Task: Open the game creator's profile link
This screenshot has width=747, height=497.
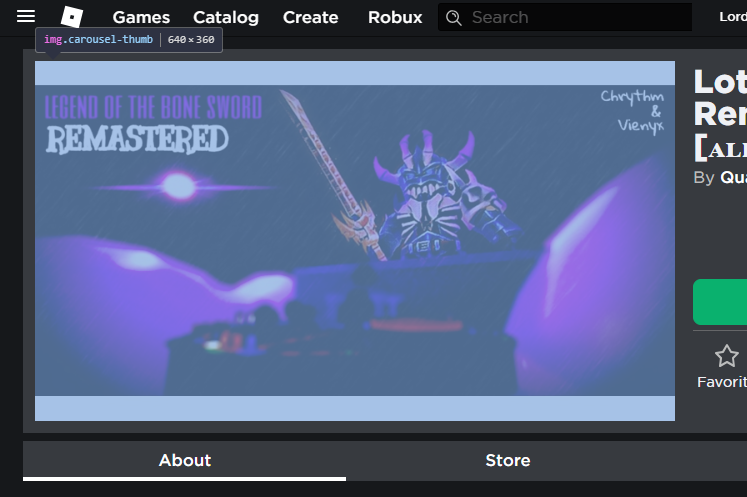Action: (734, 177)
